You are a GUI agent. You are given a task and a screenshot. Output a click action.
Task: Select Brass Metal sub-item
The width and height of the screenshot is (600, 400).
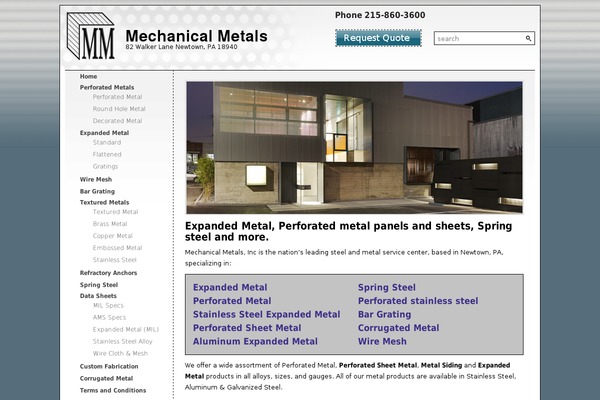click(x=110, y=224)
